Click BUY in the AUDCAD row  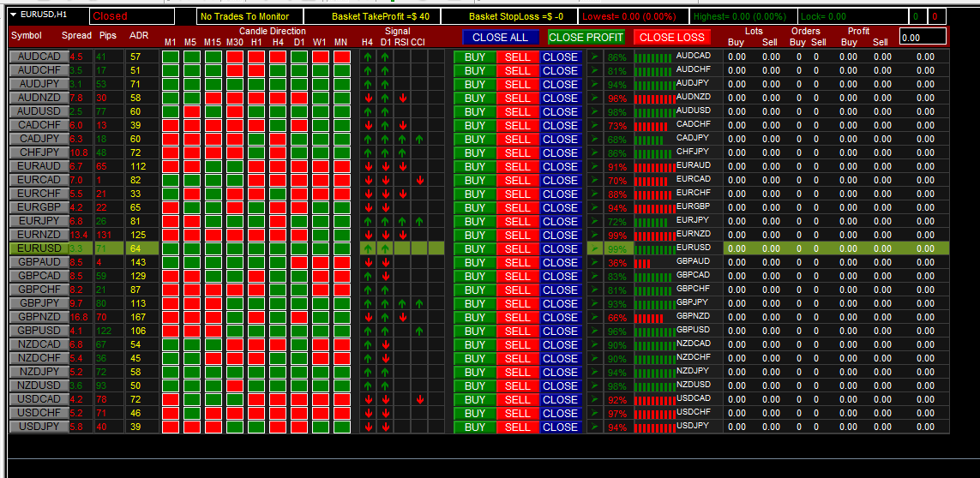[475, 57]
